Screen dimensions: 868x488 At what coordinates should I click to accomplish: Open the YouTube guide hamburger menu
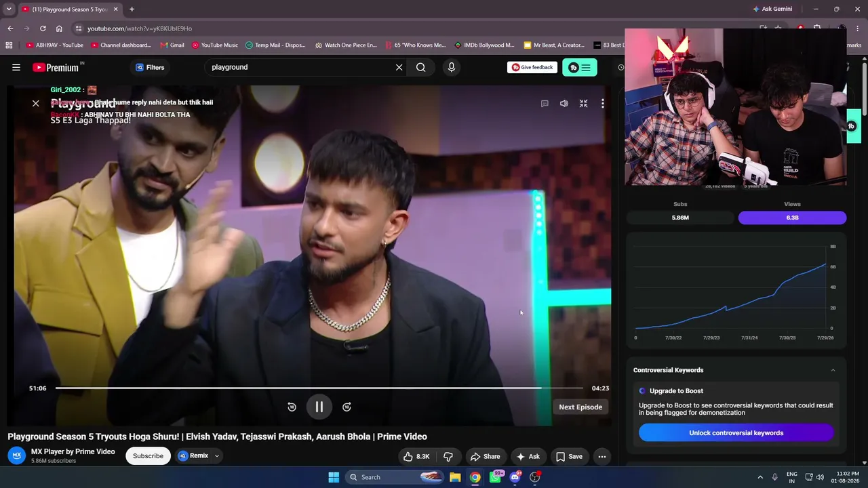(x=16, y=67)
